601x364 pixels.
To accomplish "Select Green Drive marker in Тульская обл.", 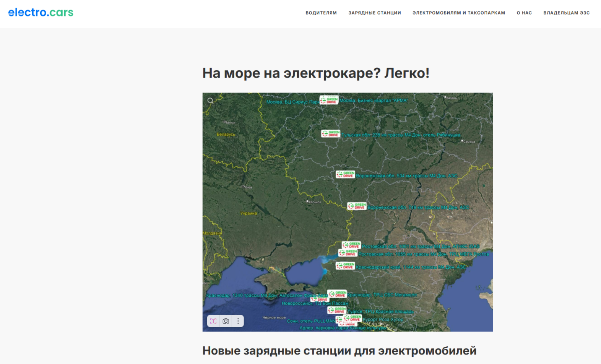I will 331,133.
